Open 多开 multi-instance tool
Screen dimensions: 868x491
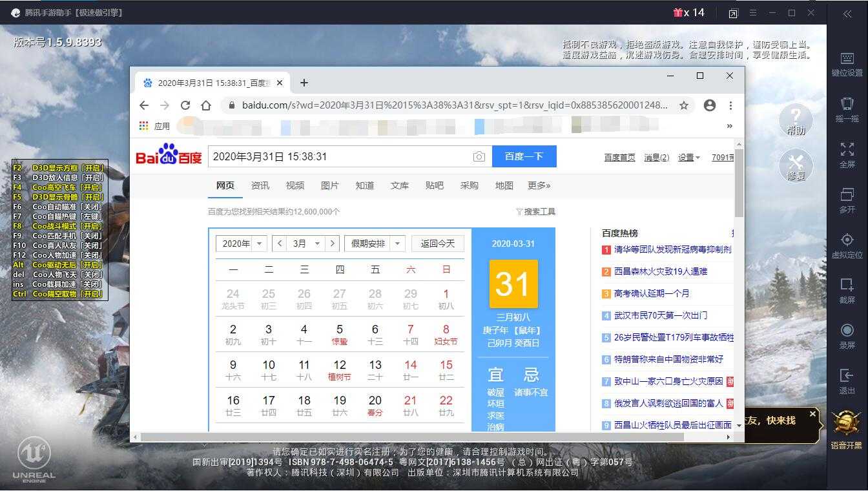[847, 201]
